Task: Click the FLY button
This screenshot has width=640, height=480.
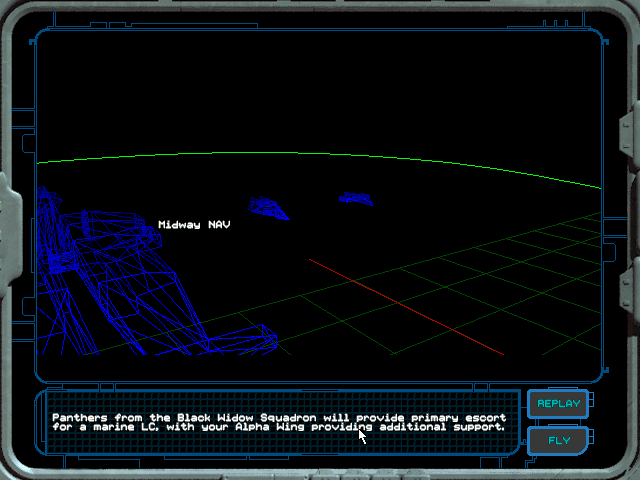Action: 558,441
